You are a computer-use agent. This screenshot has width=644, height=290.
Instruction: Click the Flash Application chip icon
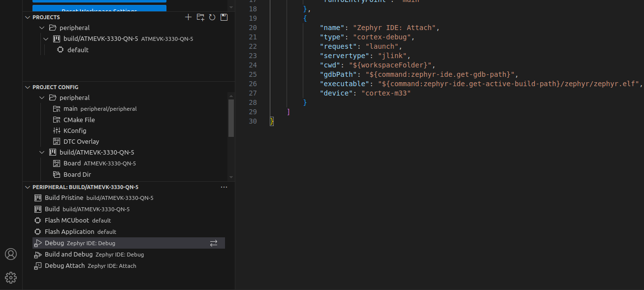37,231
